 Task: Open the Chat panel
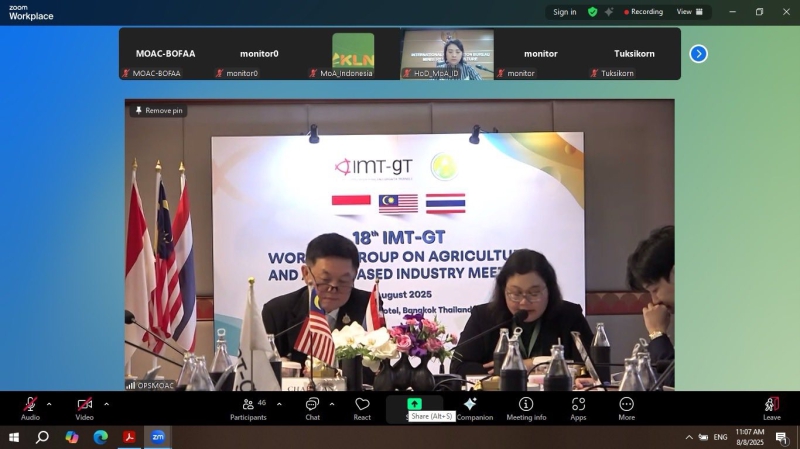point(312,408)
